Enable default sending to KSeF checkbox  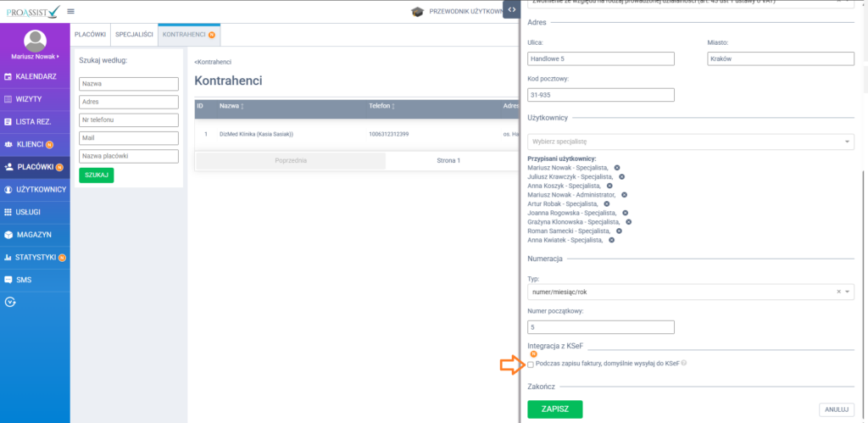pos(531,365)
